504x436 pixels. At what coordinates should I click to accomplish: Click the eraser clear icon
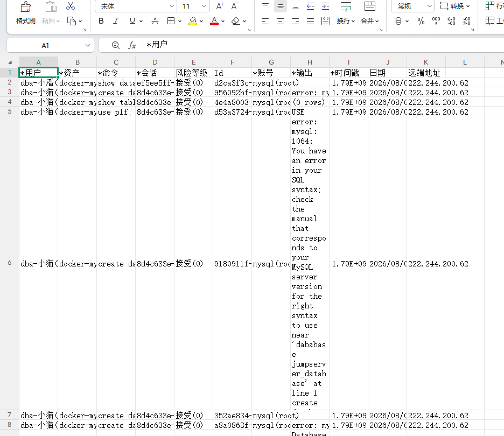pos(236,21)
